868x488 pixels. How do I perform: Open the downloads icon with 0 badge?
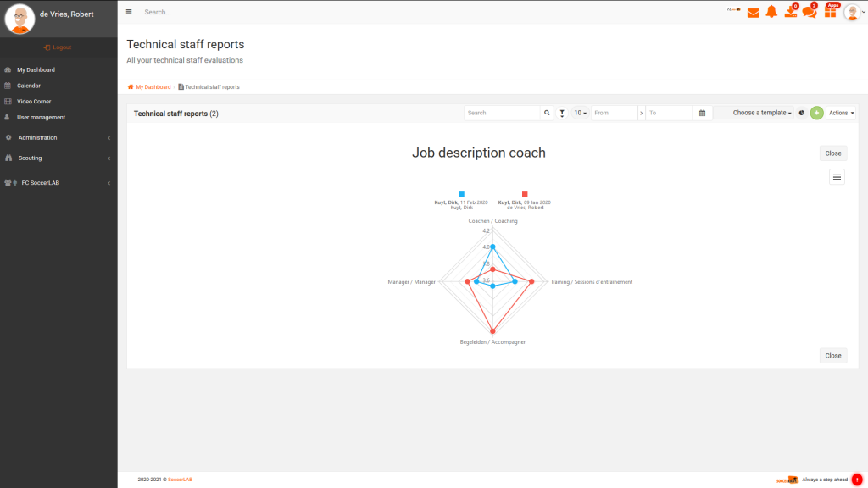[791, 11]
